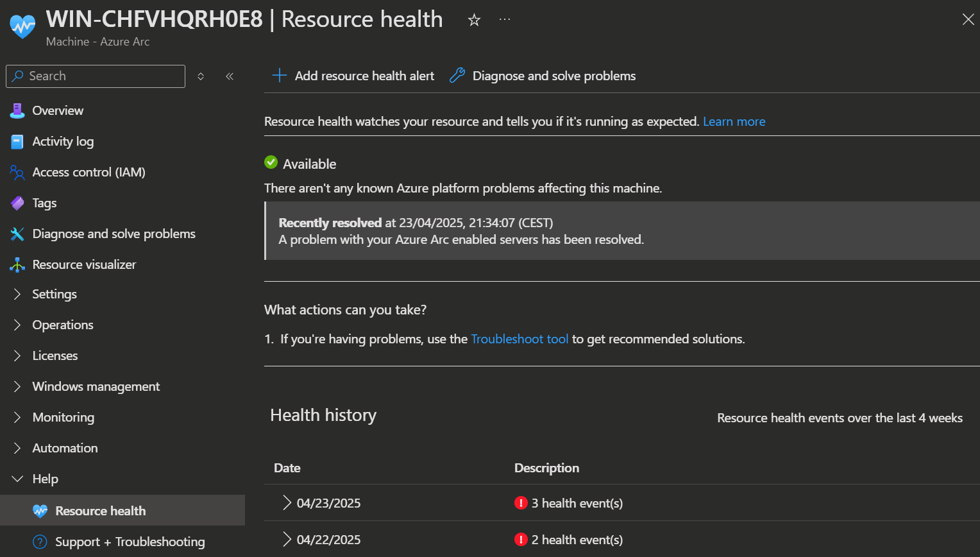The image size is (980, 557).
Task: Click the Support + Troubleshooting question icon
Action: click(x=40, y=542)
